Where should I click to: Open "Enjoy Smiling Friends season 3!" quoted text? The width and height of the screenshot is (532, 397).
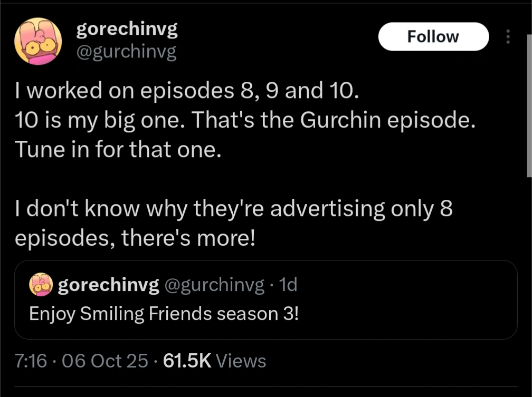point(164,313)
